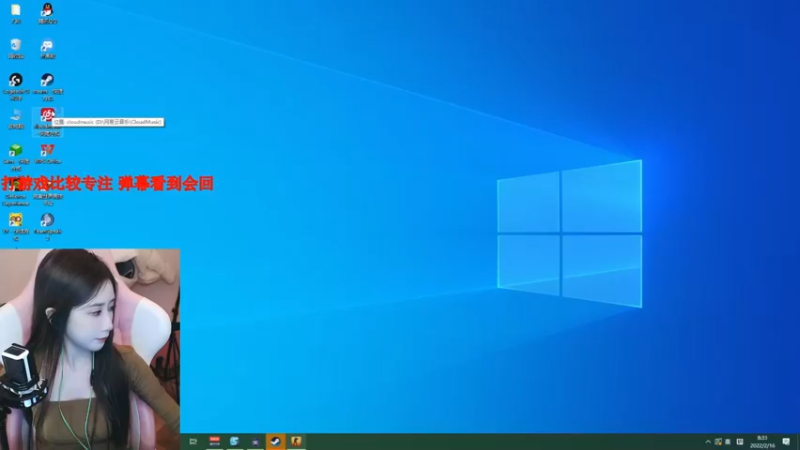The width and height of the screenshot is (800, 450).
Task: Switch to CS:GO on the taskbar
Action: 296,441
